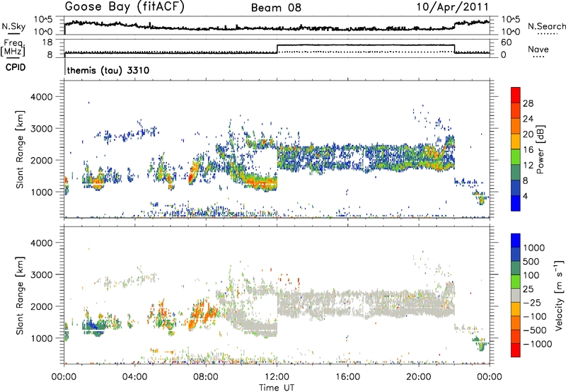Click the date '10/Apr/2011'
This screenshot has height=392, width=566.
click(453, 7)
